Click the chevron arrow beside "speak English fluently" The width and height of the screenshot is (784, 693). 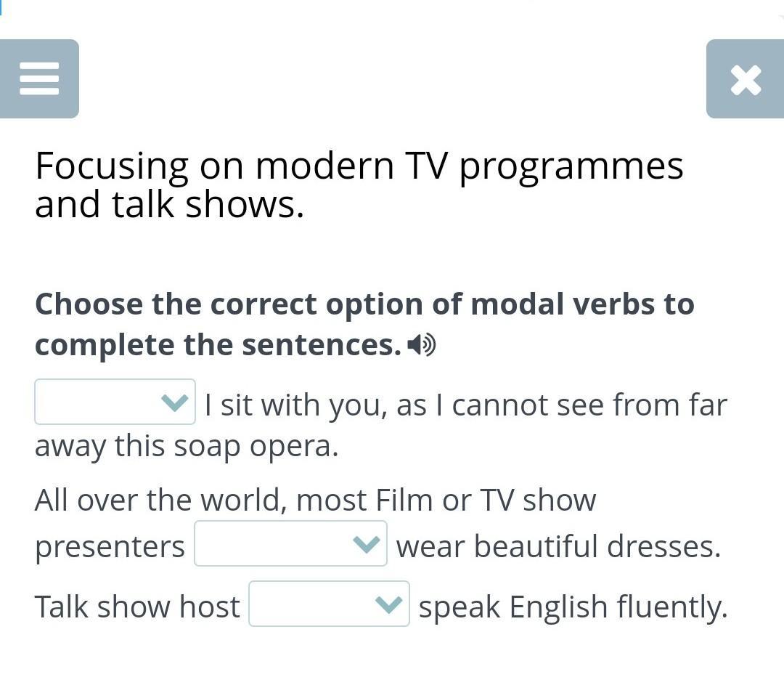389,604
